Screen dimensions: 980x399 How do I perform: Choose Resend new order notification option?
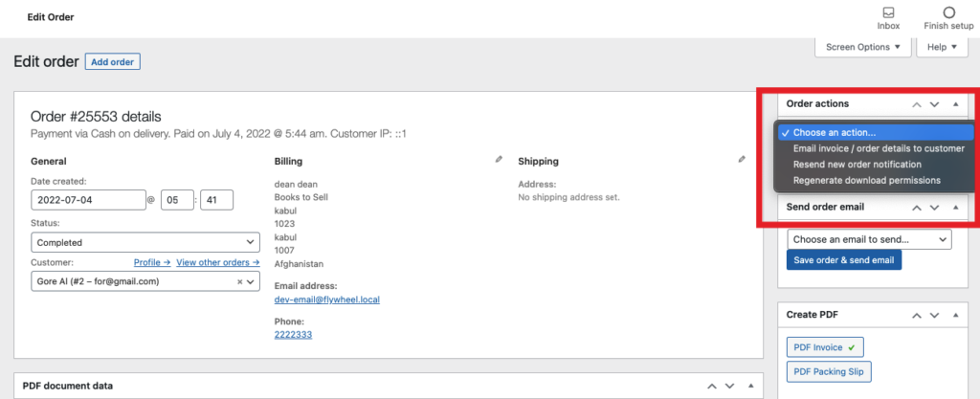(857, 165)
